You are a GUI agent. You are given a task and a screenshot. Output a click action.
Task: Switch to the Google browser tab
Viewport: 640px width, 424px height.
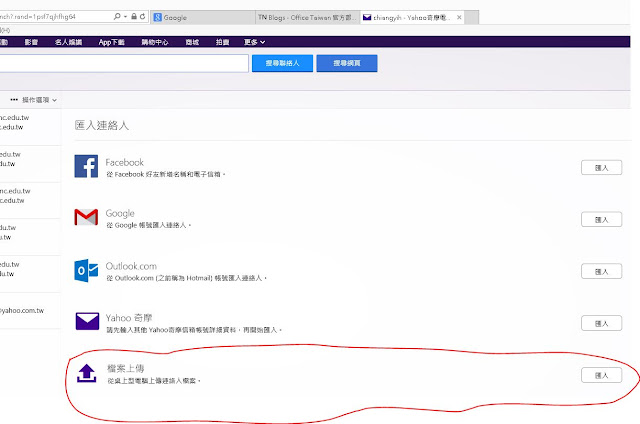(x=203, y=17)
